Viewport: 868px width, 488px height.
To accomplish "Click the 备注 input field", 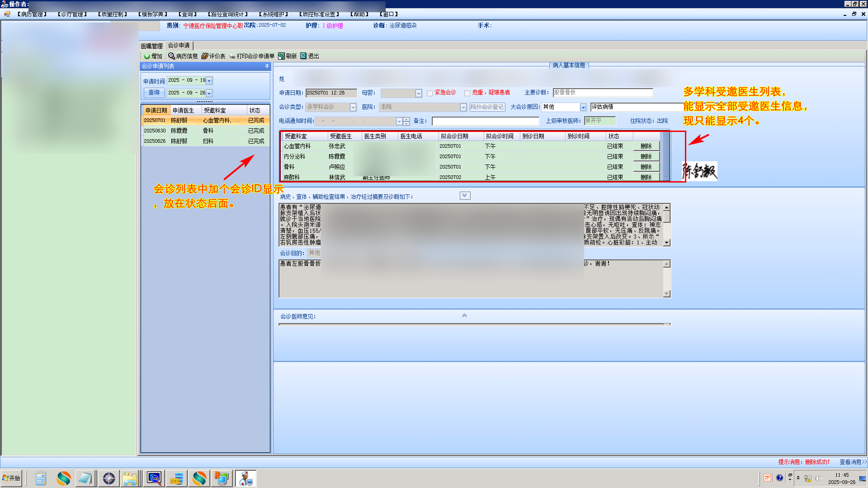I will tap(485, 121).
